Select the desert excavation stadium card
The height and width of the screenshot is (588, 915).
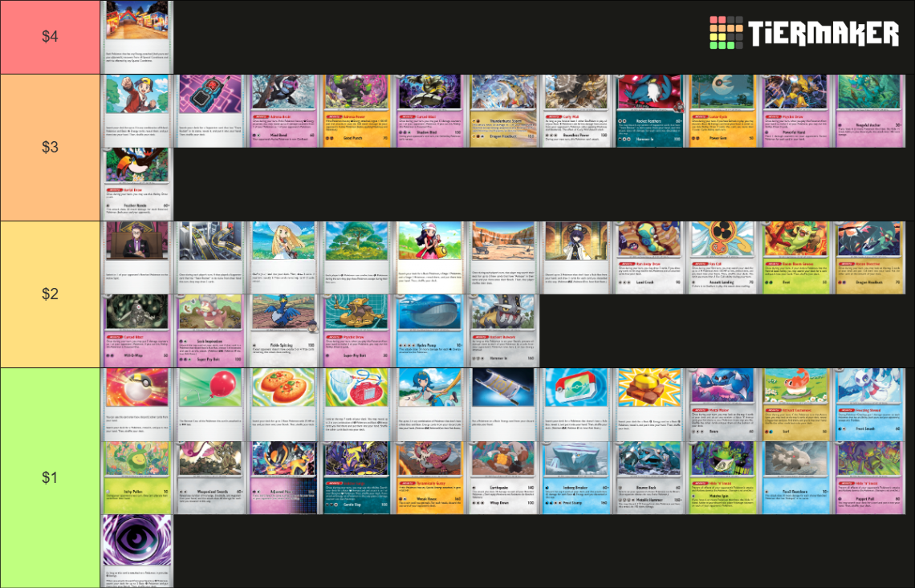click(503, 258)
